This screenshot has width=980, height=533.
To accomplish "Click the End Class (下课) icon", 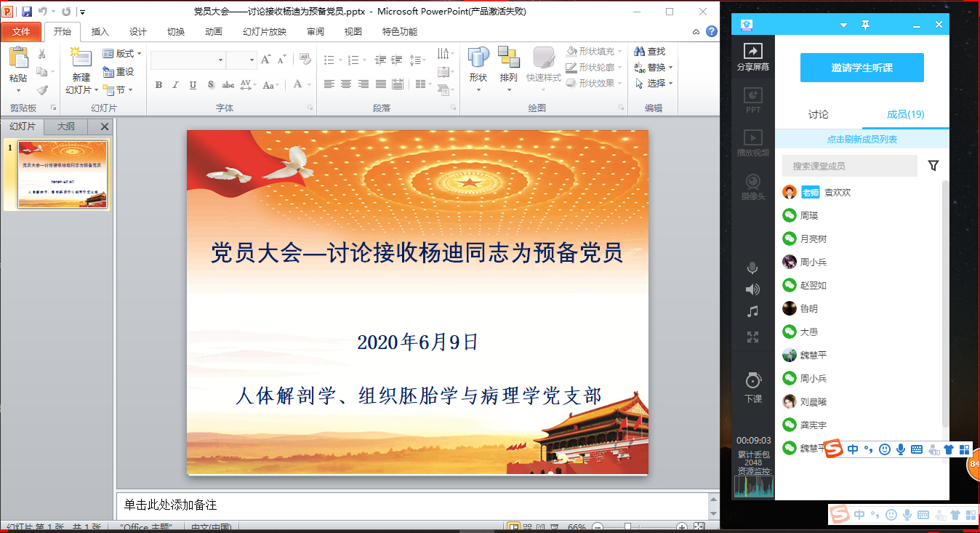I will click(752, 381).
